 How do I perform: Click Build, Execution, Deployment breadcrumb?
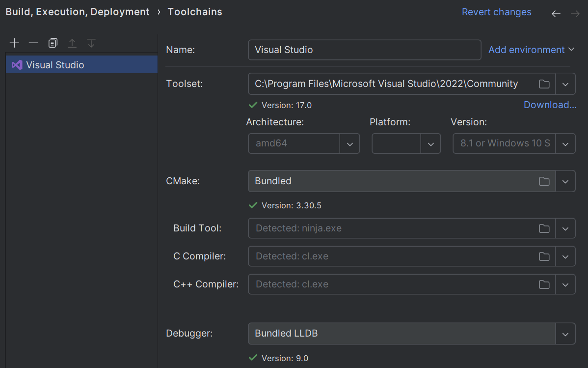(x=77, y=12)
